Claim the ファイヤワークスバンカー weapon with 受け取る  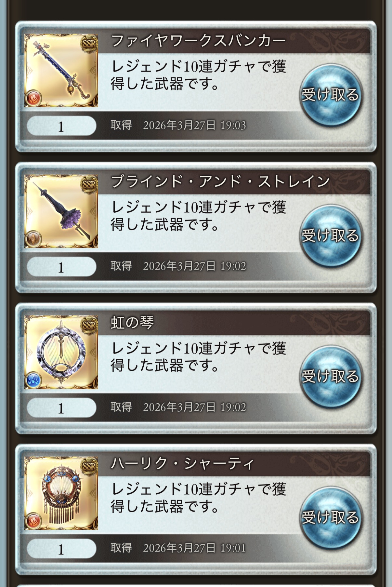[x=330, y=95]
